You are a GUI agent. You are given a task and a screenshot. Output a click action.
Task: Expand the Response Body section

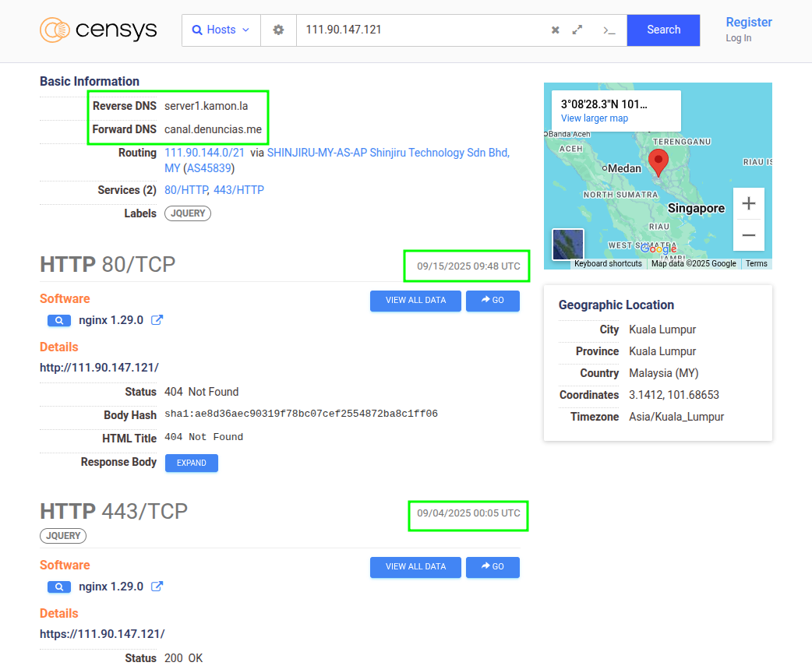point(191,463)
